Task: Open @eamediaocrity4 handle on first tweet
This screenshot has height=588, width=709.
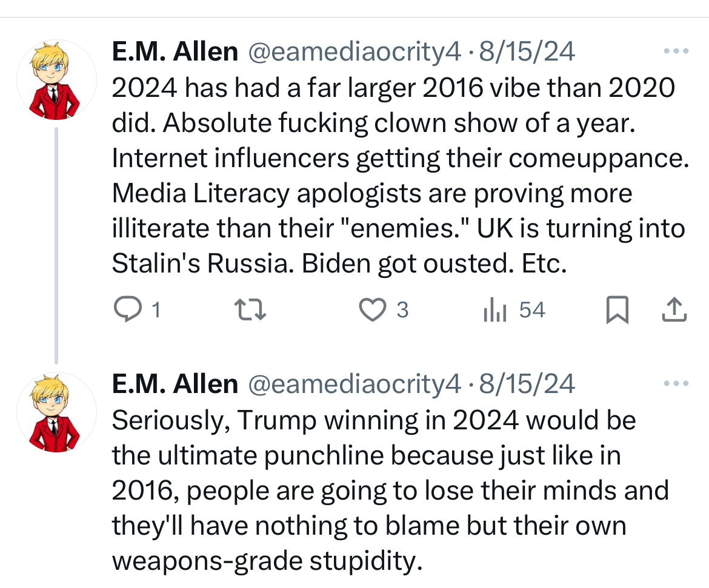Action: 354,51
